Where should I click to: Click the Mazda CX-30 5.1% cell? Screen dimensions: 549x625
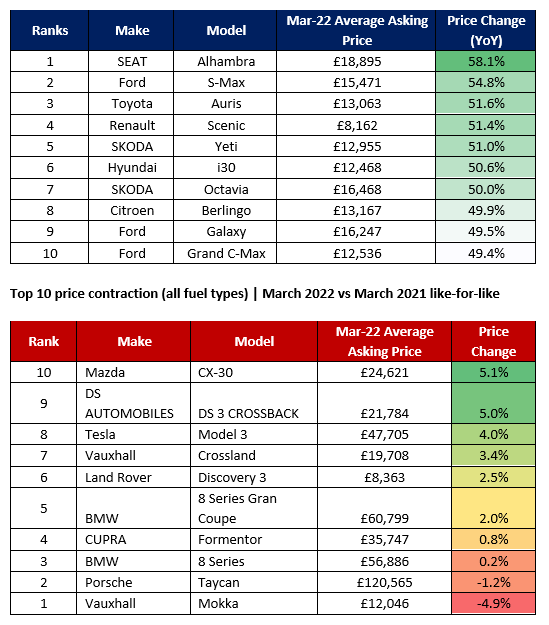(494, 372)
